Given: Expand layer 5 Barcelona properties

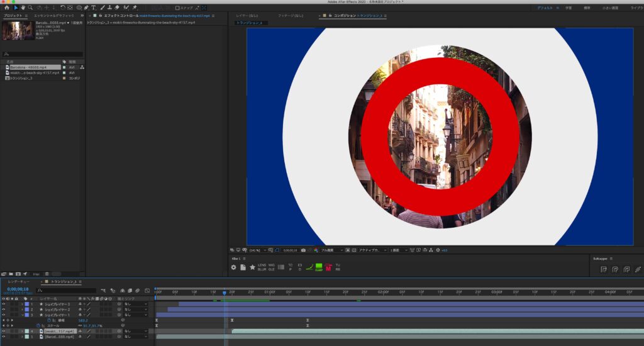Looking at the screenshot, I should click(22, 336).
